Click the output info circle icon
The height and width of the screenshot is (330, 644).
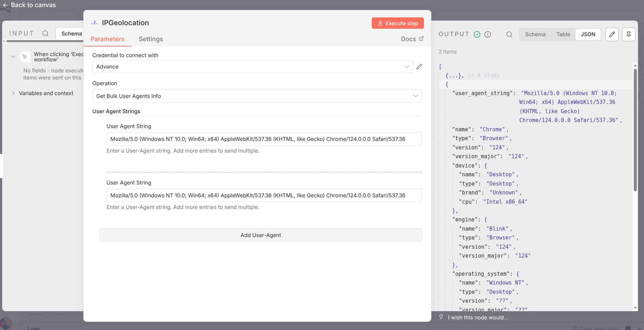pyautogui.click(x=488, y=34)
